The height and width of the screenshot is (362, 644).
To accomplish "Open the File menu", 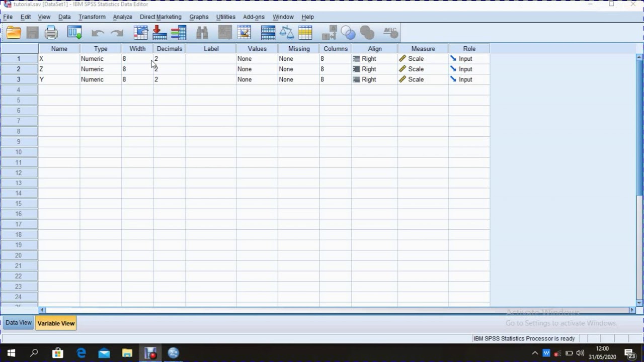I will (8, 17).
